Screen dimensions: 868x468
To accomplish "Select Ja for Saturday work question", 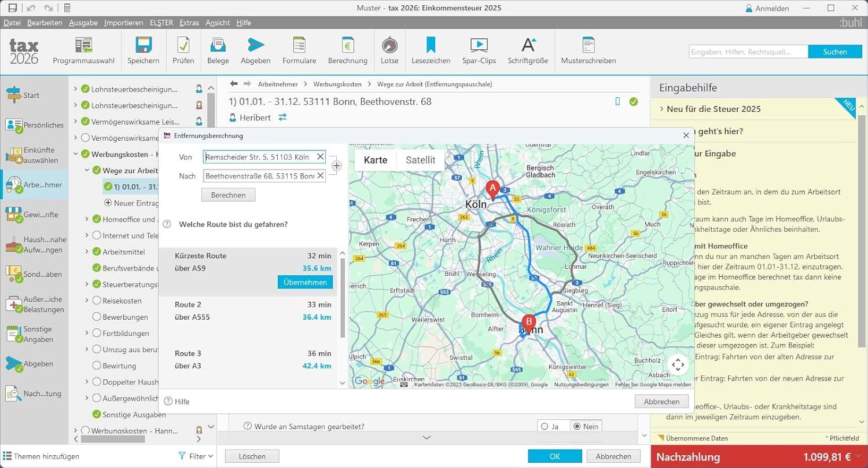I will pyautogui.click(x=544, y=426).
